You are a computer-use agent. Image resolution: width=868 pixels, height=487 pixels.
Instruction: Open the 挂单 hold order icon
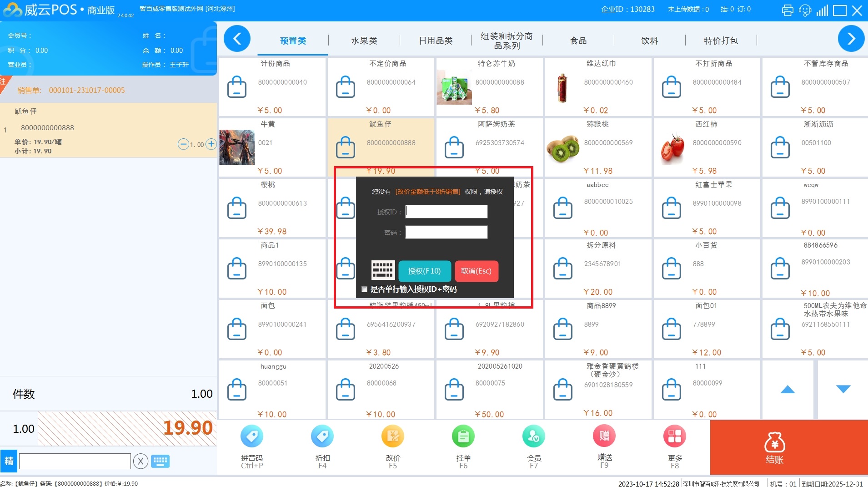pyautogui.click(x=463, y=436)
